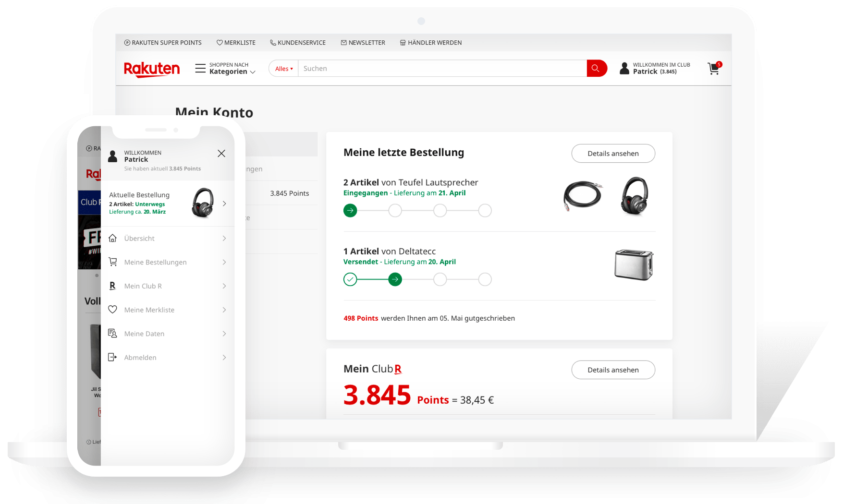The width and height of the screenshot is (843, 504).
Task: Click the Rakuten logo on the laptop
Action: (152, 69)
